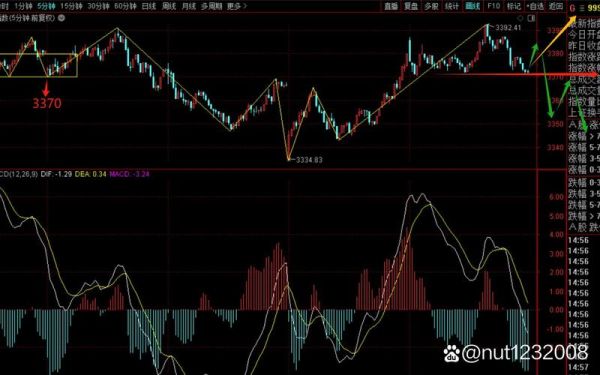Click the 3334.83 low price label
The width and height of the screenshot is (600, 375).
pyautogui.click(x=309, y=160)
